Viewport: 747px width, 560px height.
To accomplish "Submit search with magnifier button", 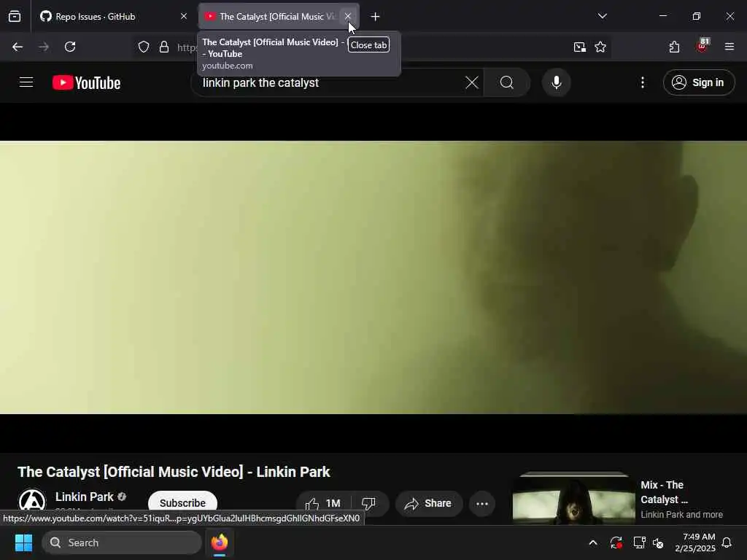I will point(507,83).
